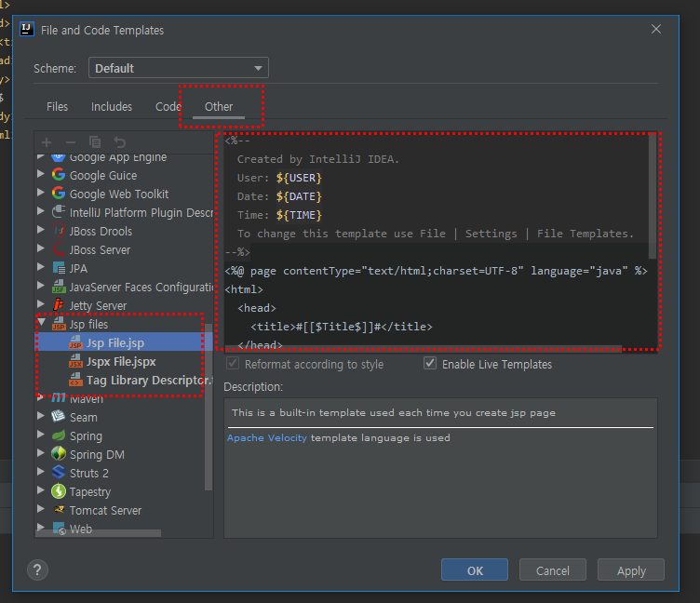Click the Tapestry icon
Viewport: 700px width, 603px height.
(x=59, y=491)
